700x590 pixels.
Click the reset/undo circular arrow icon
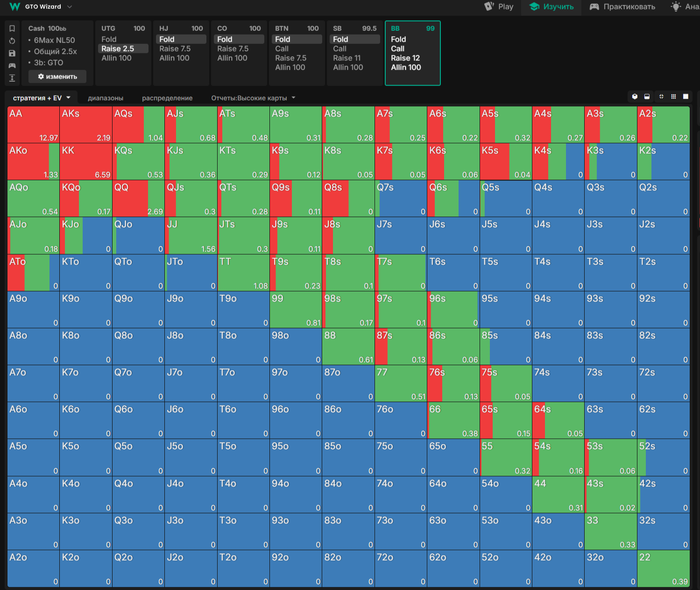[12, 41]
